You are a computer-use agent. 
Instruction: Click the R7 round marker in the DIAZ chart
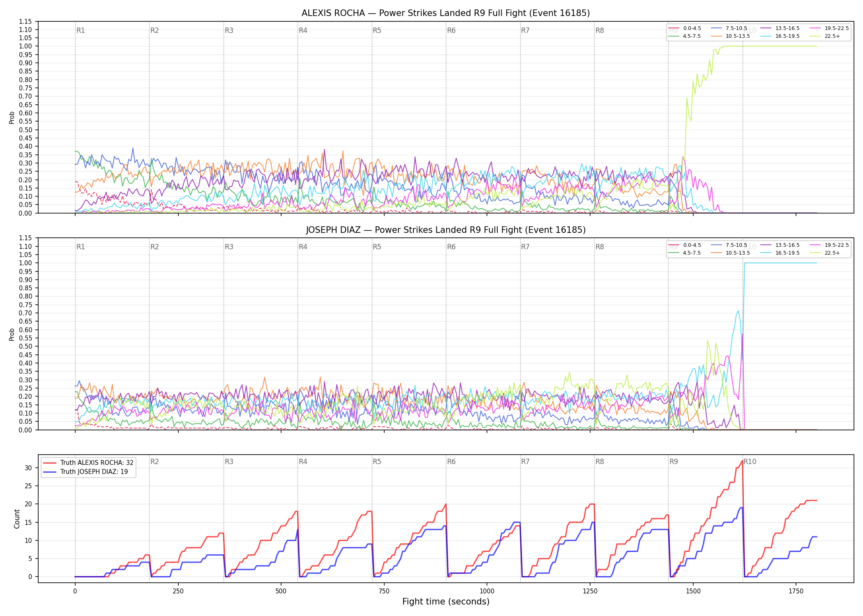coord(525,247)
